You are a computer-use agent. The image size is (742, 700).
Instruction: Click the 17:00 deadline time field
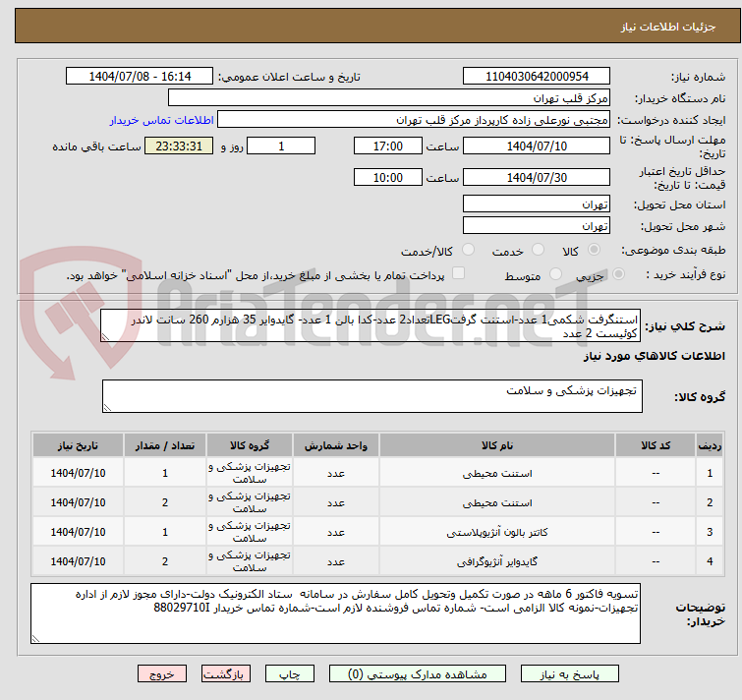click(389, 146)
